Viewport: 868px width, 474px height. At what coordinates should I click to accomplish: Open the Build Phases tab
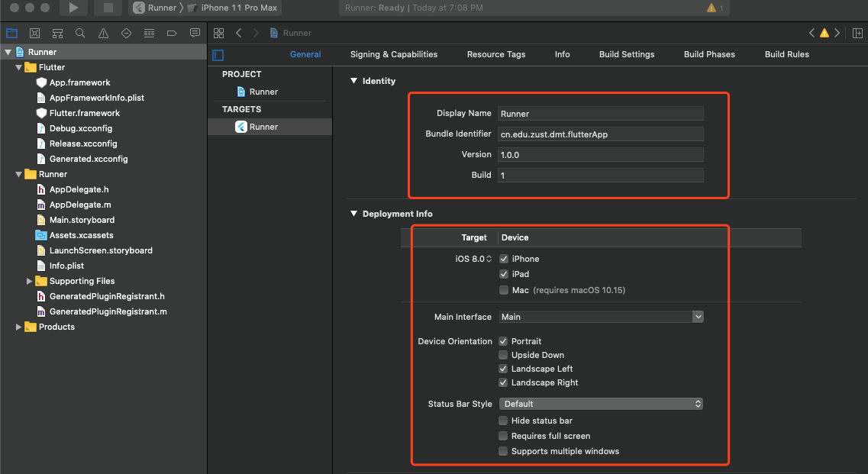tap(709, 54)
